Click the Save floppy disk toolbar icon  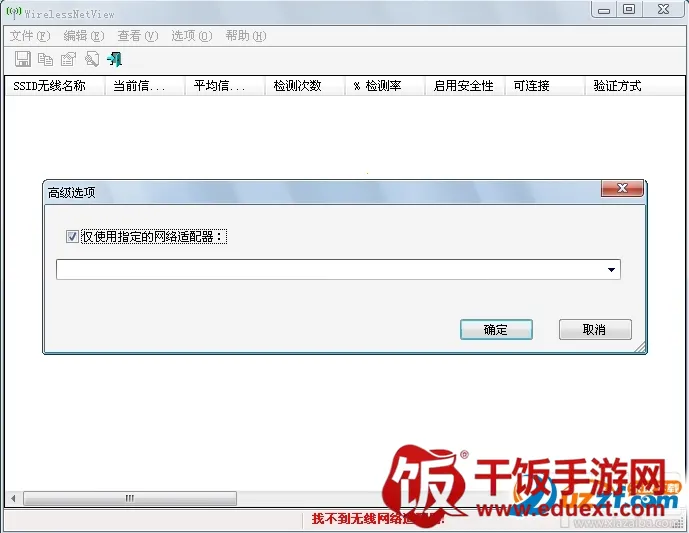(x=22, y=60)
